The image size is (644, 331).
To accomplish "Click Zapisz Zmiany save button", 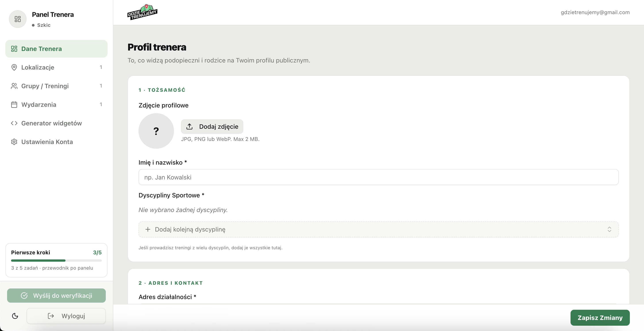I will click(x=600, y=318).
